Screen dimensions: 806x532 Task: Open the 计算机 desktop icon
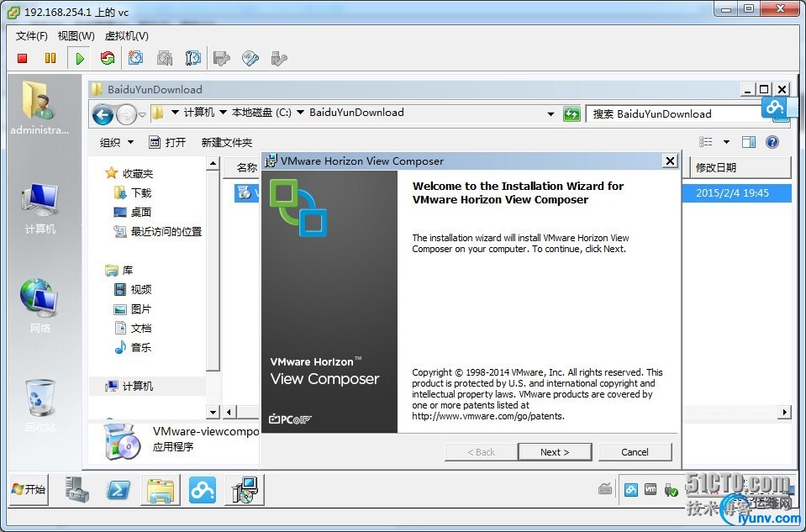40,208
